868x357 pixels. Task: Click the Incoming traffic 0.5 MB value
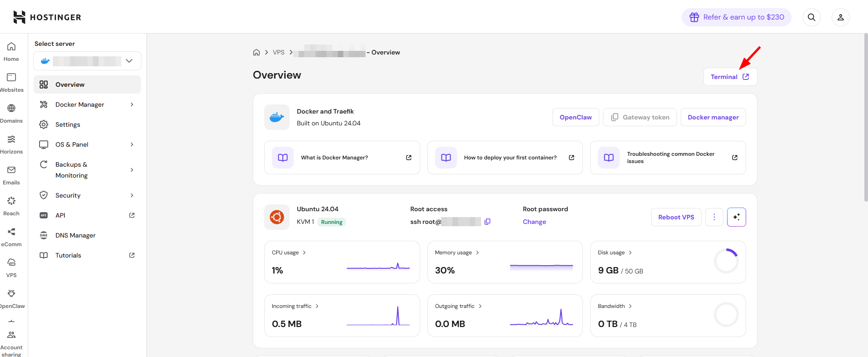click(286, 324)
